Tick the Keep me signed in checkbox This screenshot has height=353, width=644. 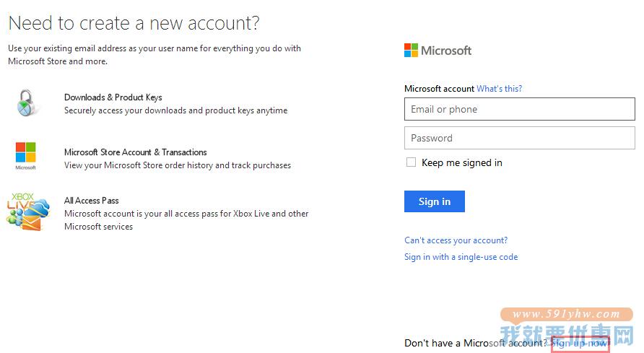click(x=411, y=162)
